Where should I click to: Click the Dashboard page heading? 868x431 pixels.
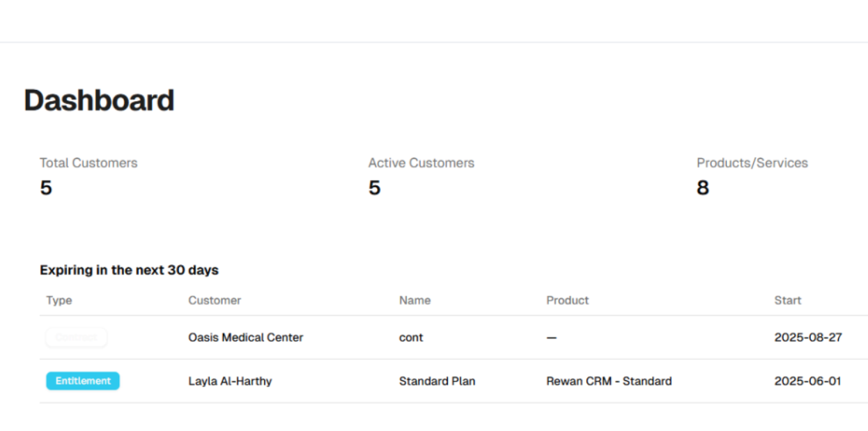coord(99,101)
